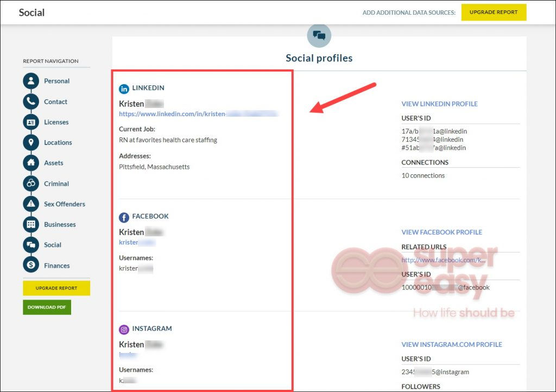Open the Criminal section link
The width and height of the screenshot is (556, 392).
point(56,184)
